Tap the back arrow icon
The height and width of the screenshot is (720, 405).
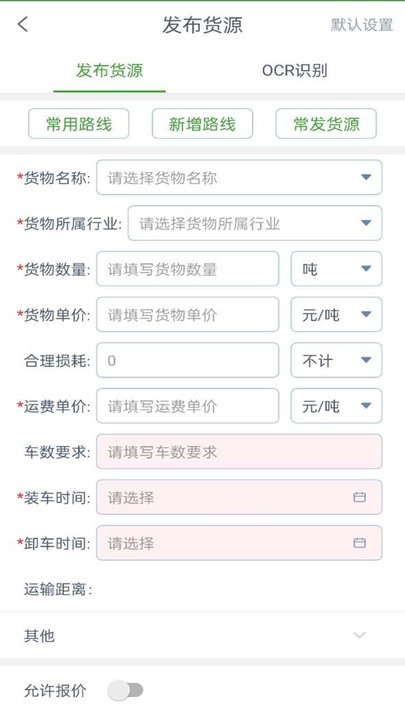tap(23, 24)
